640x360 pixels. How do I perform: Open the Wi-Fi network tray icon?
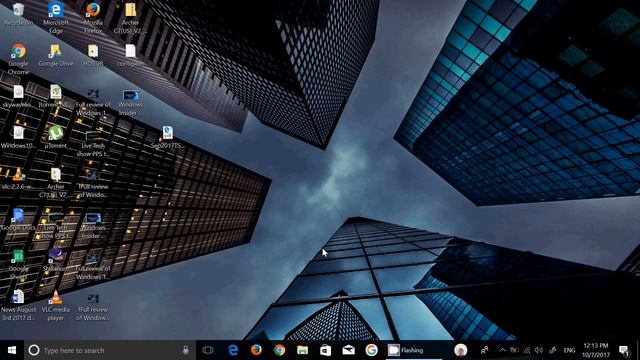(527, 350)
